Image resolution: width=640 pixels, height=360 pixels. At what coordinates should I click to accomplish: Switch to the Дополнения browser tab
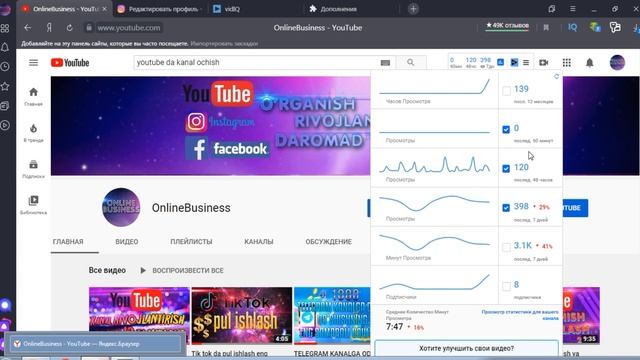point(351,9)
